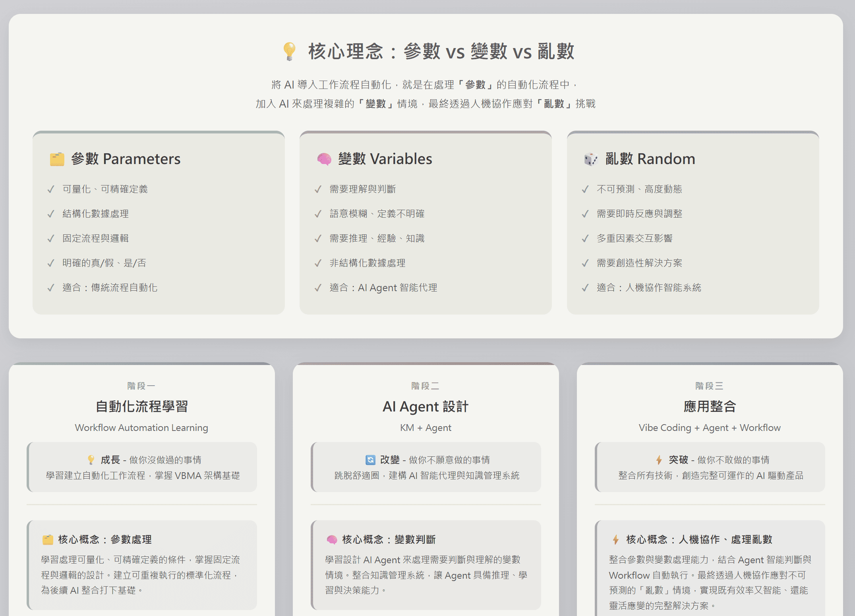855x616 pixels.
Task: Click the brain icon next to 變數 Variables
Action: coord(324,159)
